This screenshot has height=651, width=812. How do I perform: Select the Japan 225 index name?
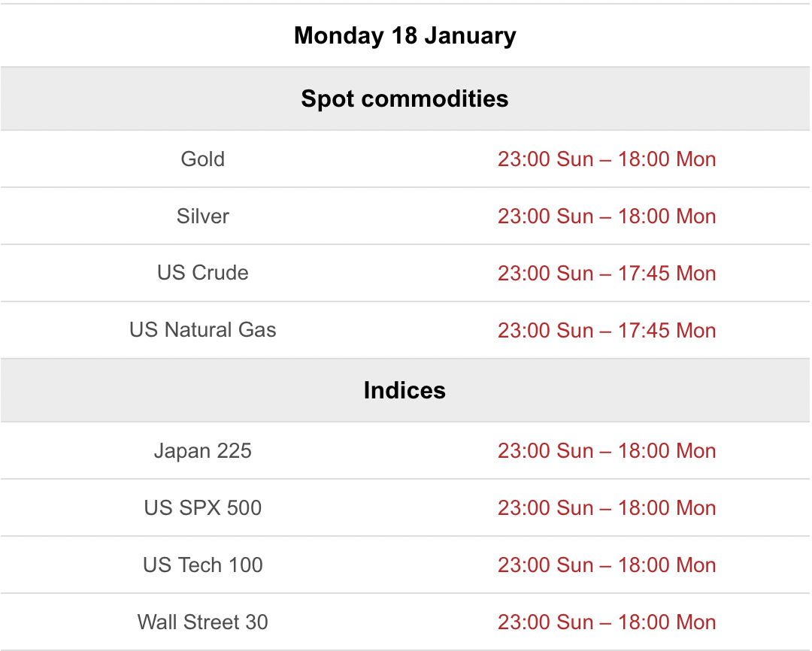203,451
